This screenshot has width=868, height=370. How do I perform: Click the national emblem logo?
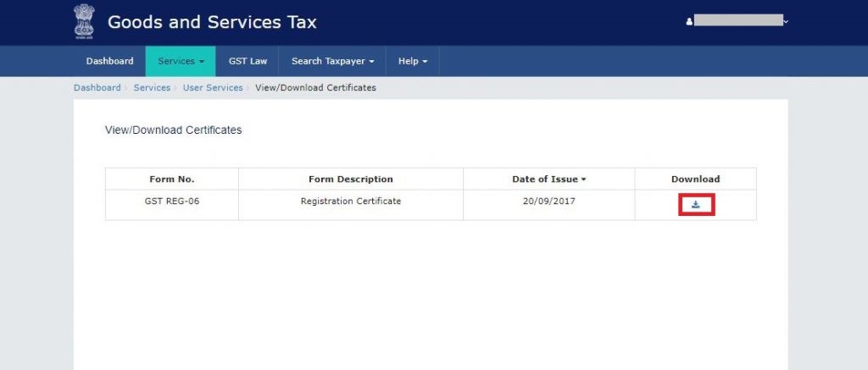[x=84, y=23]
